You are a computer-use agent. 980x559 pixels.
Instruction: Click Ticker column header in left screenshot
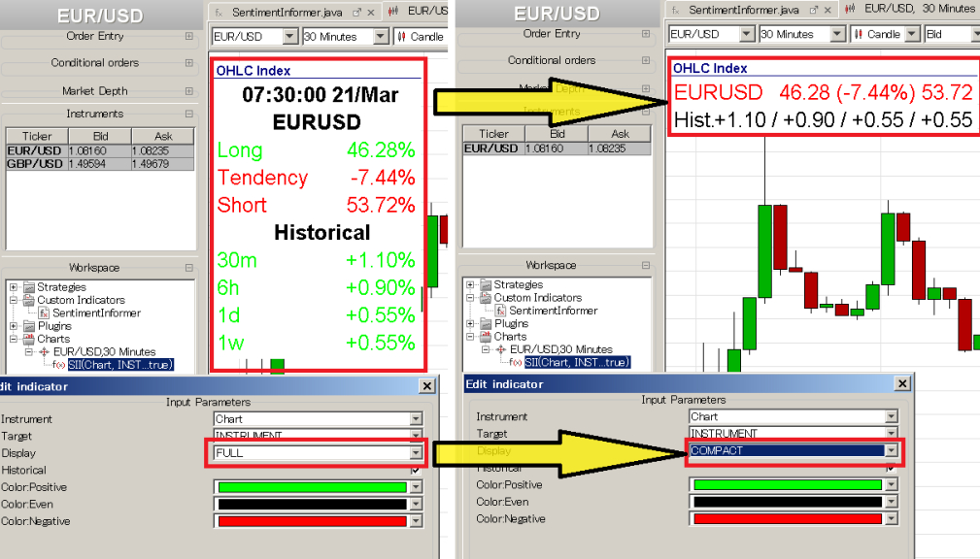pos(38,136)
